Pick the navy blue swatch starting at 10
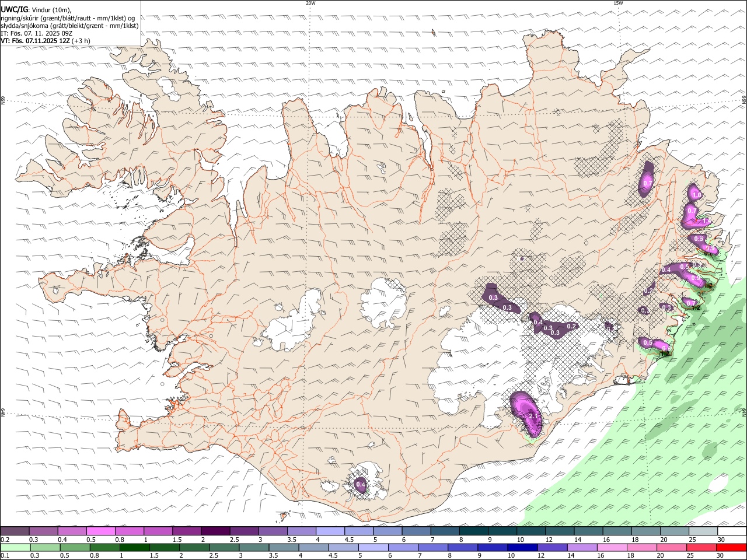 pos(522,548)
